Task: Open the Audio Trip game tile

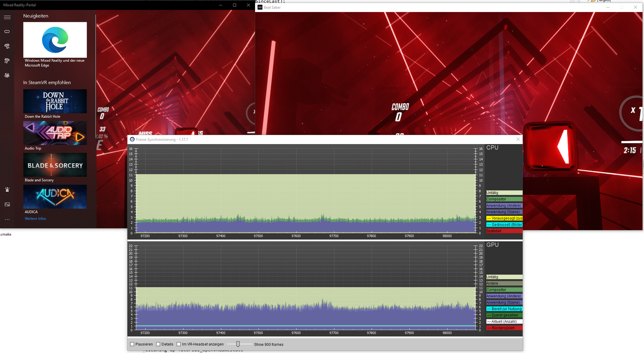Action: [x=55, y=133]
